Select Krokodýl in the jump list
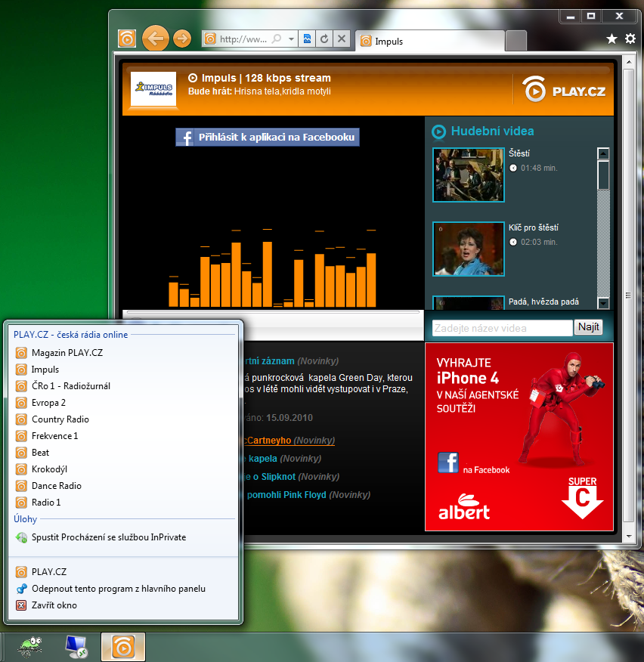Screen dimensions: 644x662 (123, 469)
